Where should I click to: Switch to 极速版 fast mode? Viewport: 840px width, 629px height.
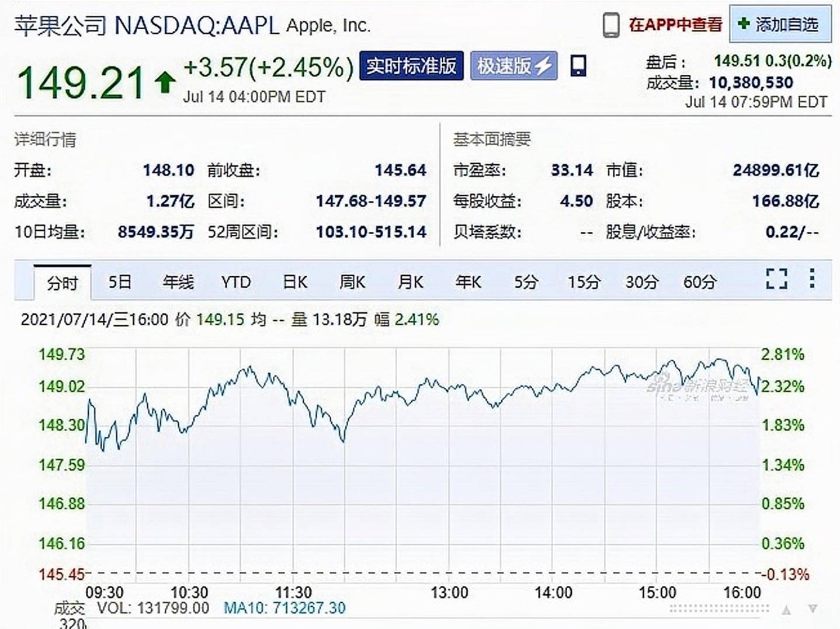(513, 65)
